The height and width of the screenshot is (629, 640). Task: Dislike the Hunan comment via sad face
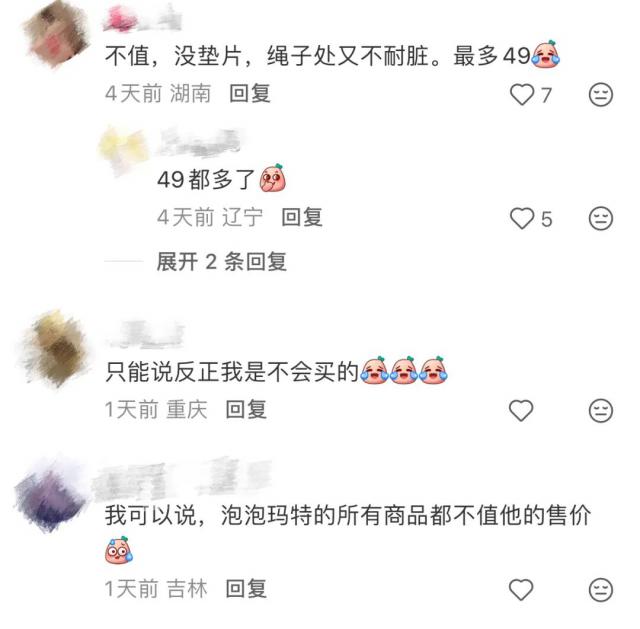point(601,95)
